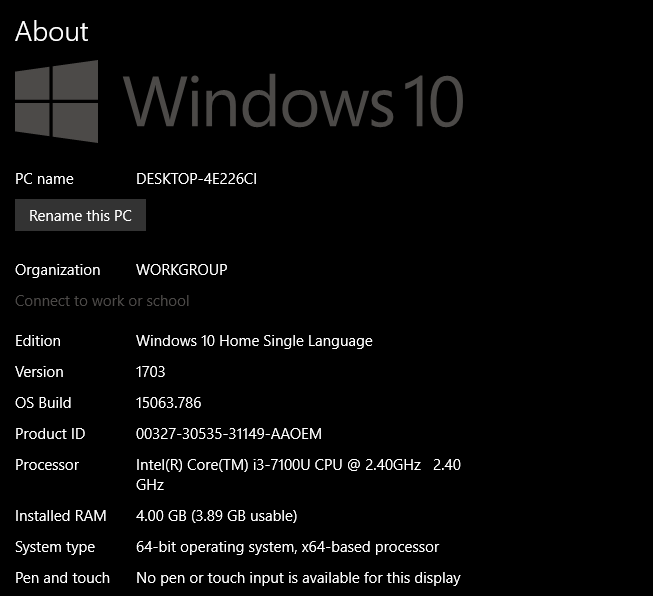
Task: Click the Edition label
Action: (x=38, y=341)
